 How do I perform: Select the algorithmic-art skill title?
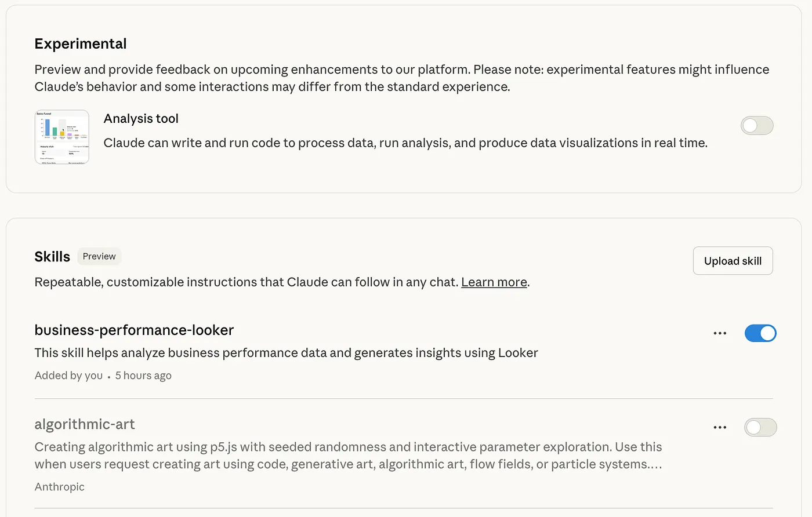pos(85,424)
